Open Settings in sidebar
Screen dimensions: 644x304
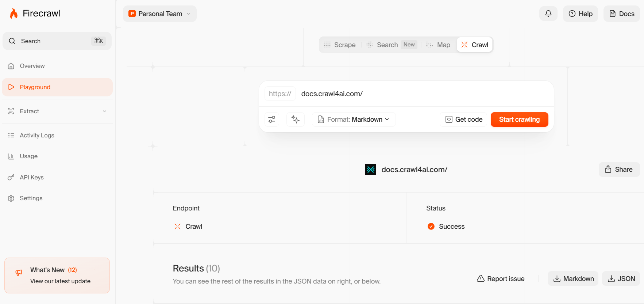point(31,198)
